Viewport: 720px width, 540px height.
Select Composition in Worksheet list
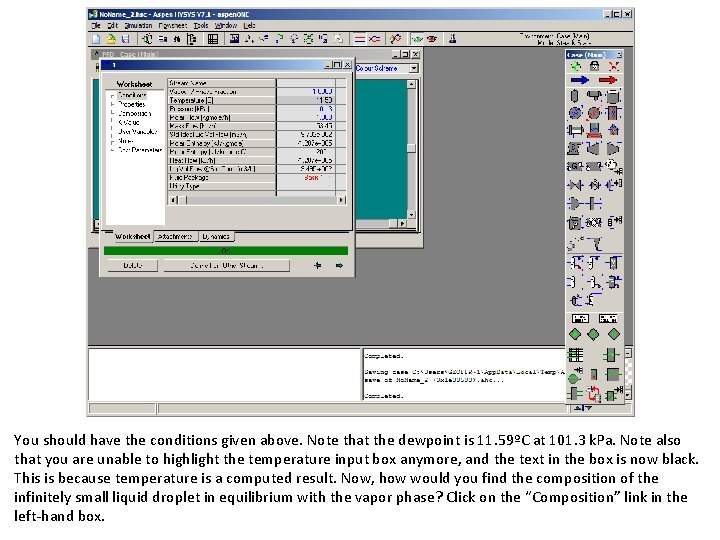134,113
